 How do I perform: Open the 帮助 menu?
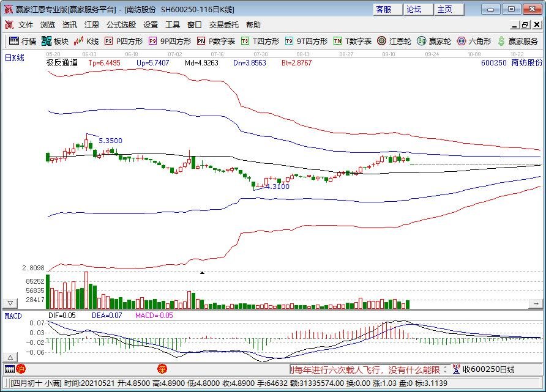[253, 24]
